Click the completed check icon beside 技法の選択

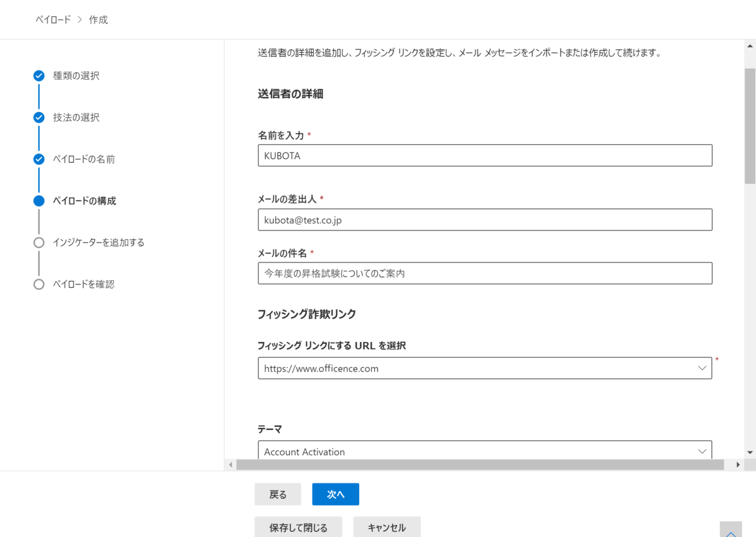[x=38, y=117]
